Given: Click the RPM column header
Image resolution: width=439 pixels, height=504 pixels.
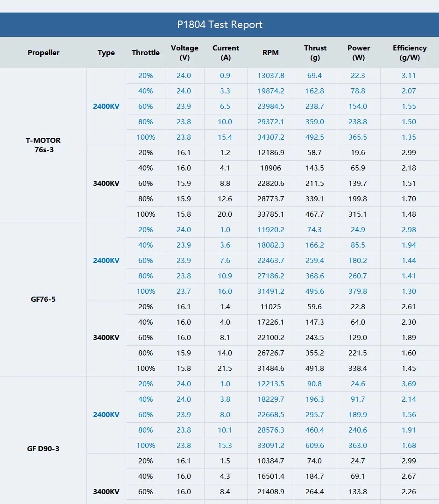Looking at the screenshot, I should (270, 53).
